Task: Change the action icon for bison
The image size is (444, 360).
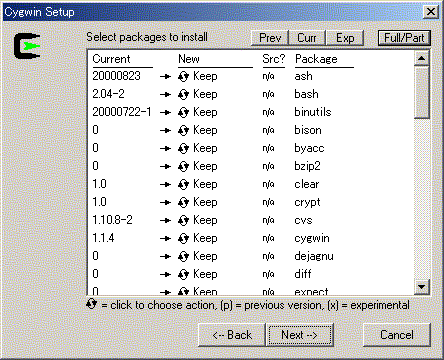Action: pyautogui.click(x=183, y=130)
